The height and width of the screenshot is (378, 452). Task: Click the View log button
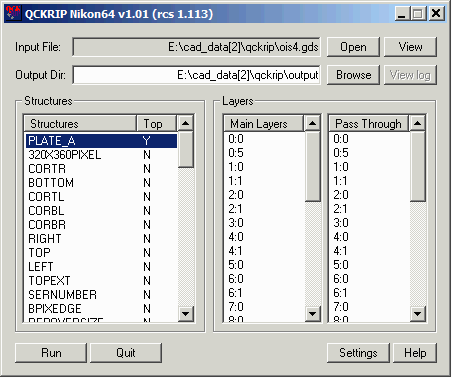(x=410, y=75)
